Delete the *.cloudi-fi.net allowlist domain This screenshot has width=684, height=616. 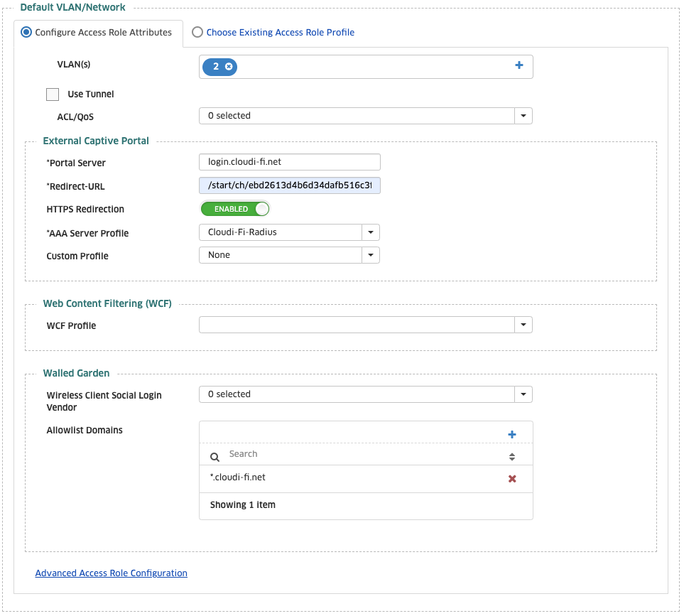click(511, 478)
